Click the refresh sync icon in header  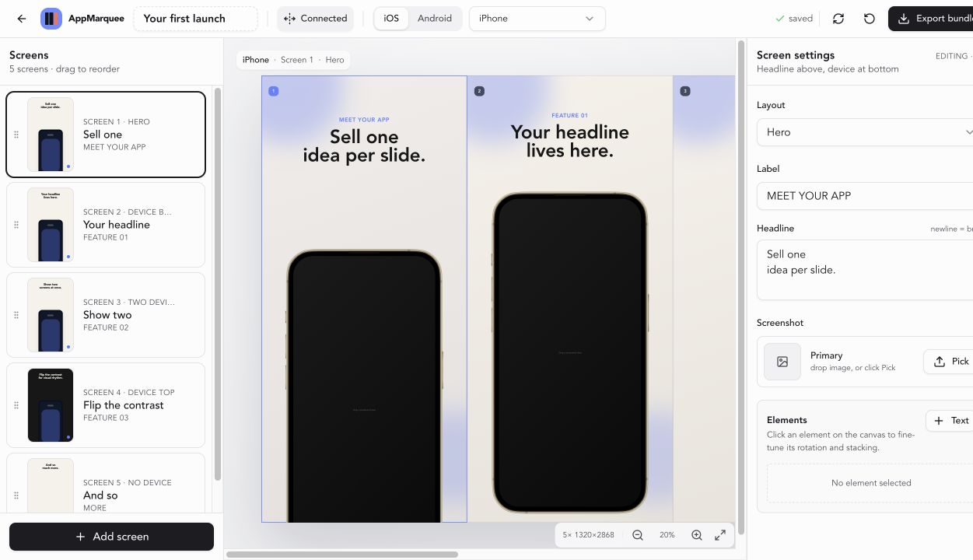[838, 19]
